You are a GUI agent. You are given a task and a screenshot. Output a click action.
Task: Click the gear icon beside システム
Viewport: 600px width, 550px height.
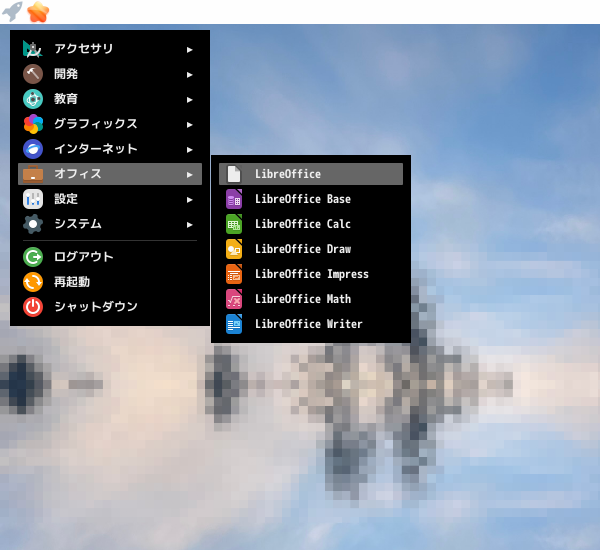tap(33, 224)
